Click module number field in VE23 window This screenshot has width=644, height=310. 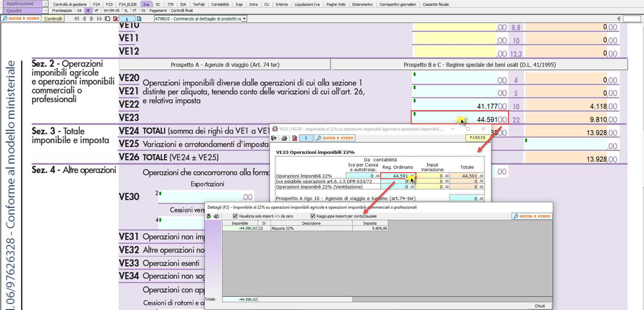pos(306,138)
